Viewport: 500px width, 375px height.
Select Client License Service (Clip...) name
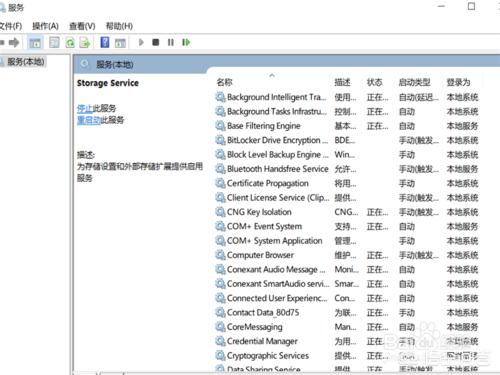[278, 197]
